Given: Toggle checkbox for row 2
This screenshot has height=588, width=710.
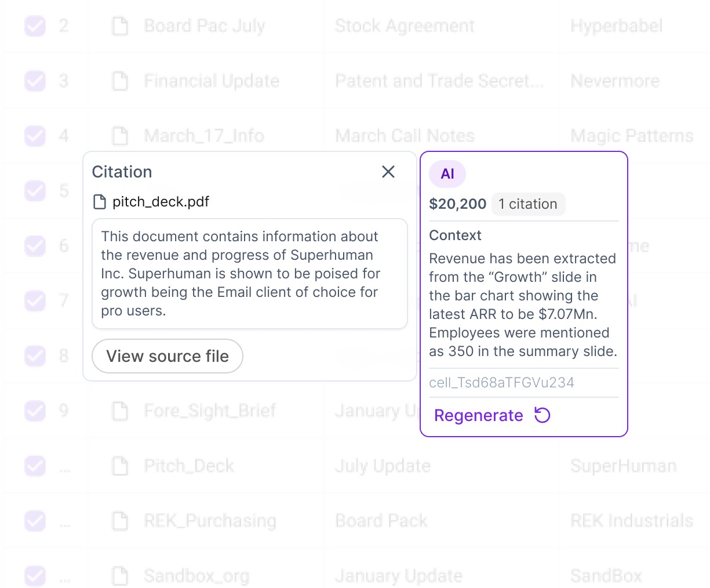Looking at the screenshot, I should point(35,26).
